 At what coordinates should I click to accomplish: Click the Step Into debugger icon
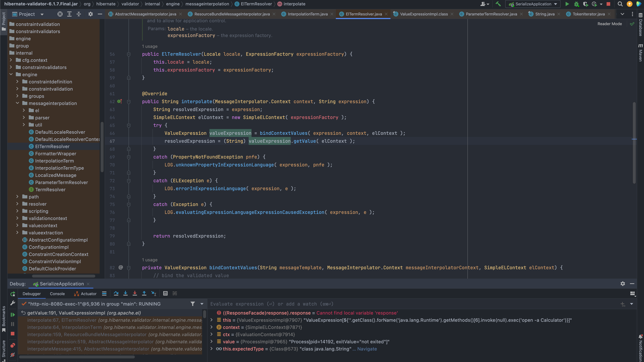(125, 294)
